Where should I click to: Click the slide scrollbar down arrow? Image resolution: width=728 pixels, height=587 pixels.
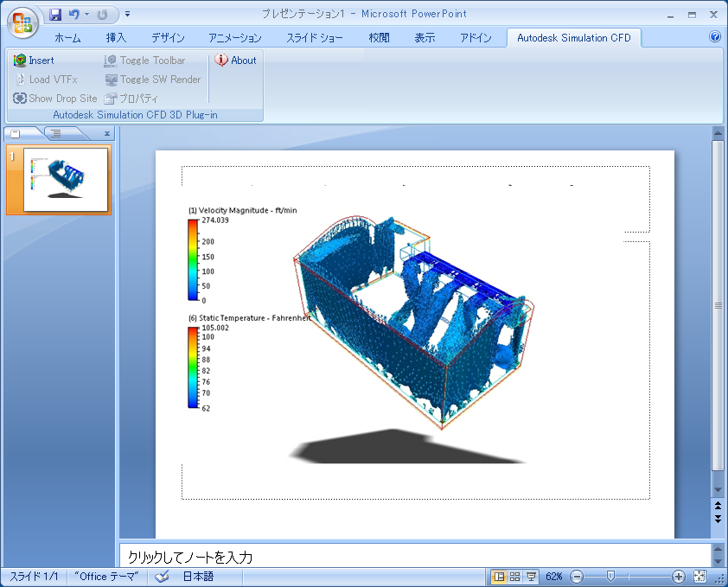pyautogui.click(x=718, y=490)
